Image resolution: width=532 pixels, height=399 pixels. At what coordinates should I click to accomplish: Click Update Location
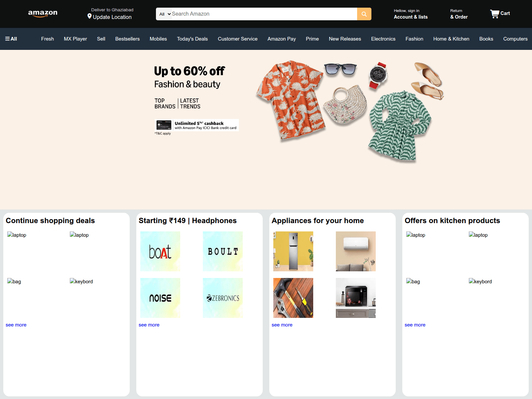[x=112, y=17]
